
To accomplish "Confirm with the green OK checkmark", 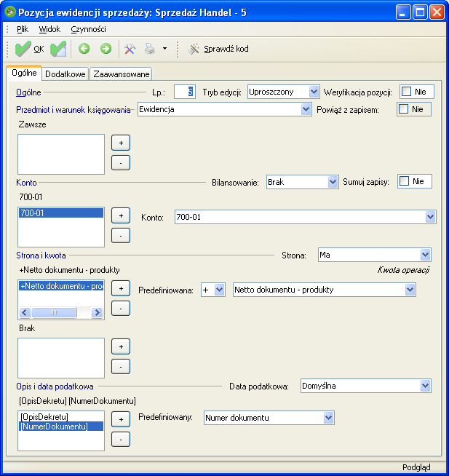I will pyautogui.click(x=29, y=49).
